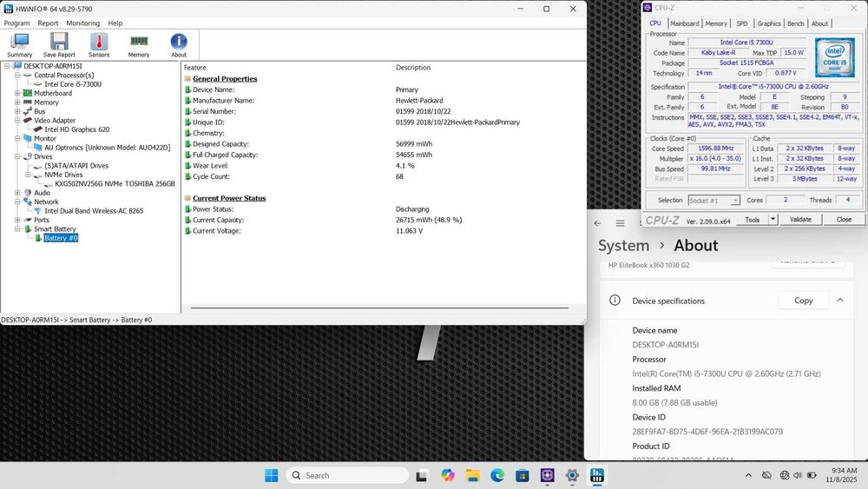Click the Tools button in CPU-Z
Viewport: 868px width, 489px height.
(752, 219)
